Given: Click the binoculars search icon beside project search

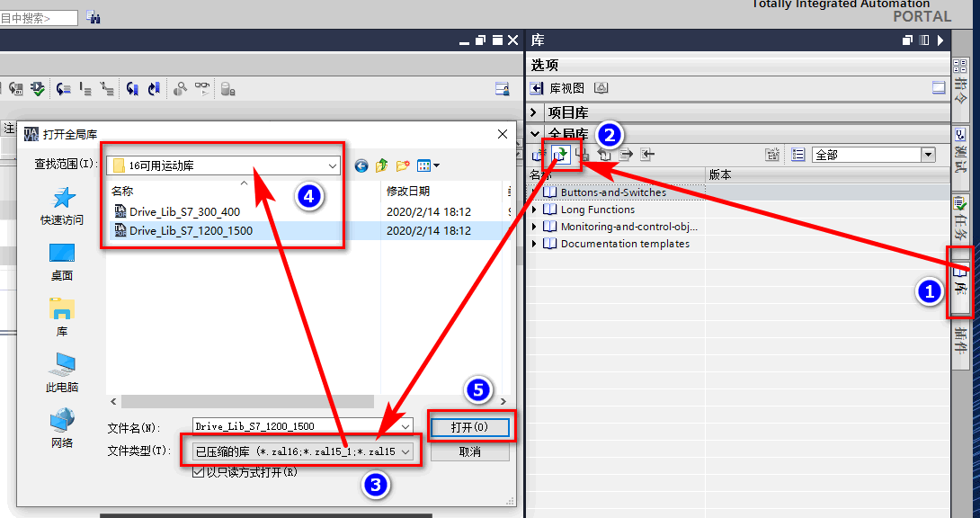Looking at the screenshot, I should 94,17.
